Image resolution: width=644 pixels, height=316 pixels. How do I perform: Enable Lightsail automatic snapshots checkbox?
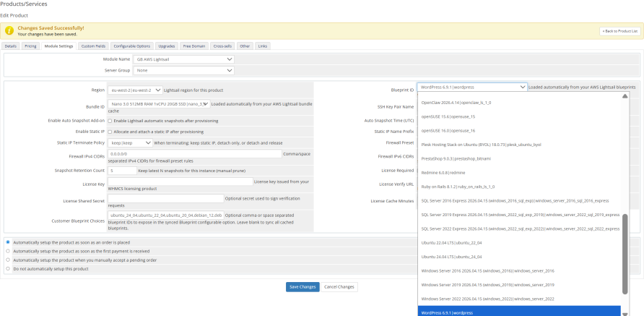[110, 121]
